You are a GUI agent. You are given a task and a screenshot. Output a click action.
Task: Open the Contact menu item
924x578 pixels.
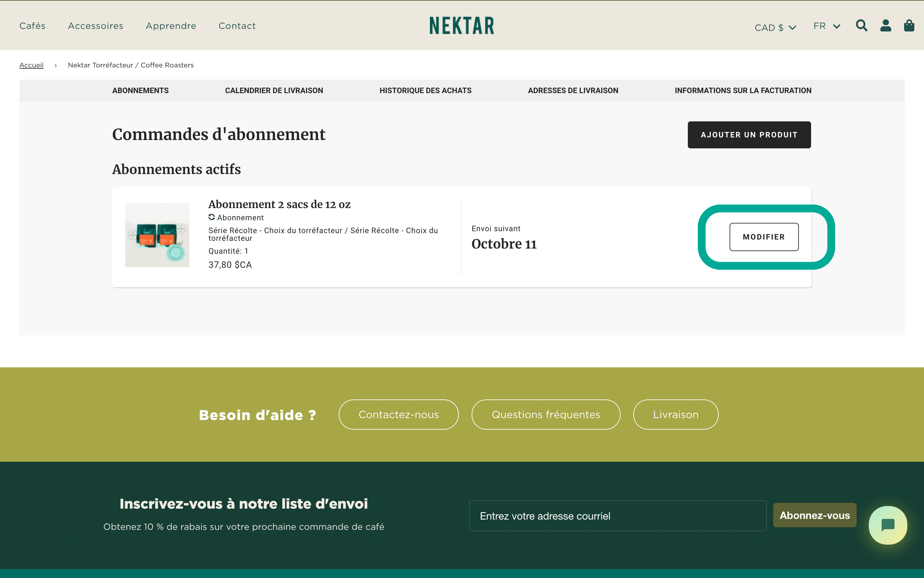pyautogui.click(x=237, y=26)
